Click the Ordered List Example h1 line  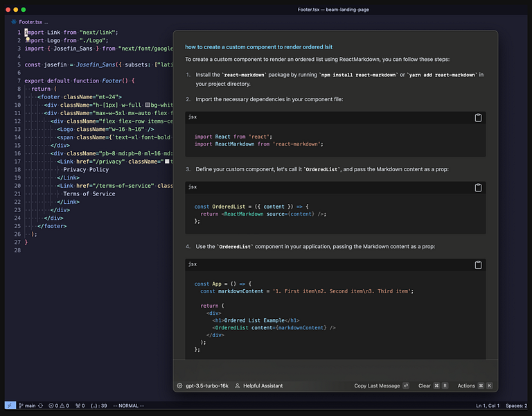(256, 320)
